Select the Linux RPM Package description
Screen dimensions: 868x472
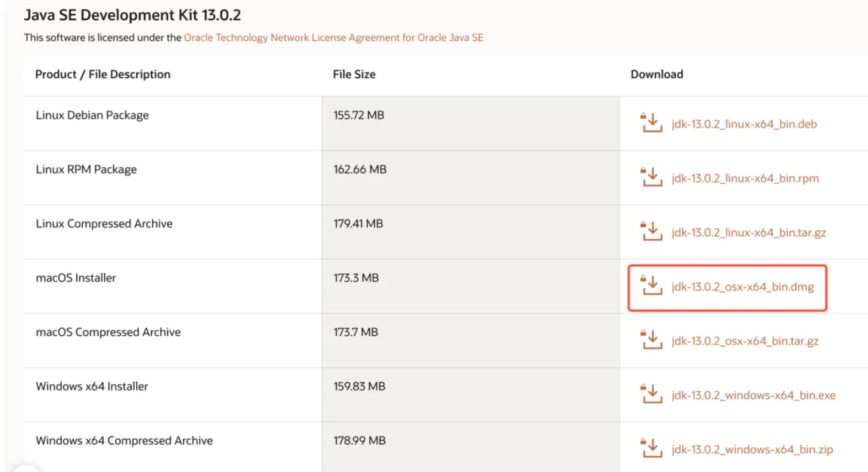click(86, 169)
